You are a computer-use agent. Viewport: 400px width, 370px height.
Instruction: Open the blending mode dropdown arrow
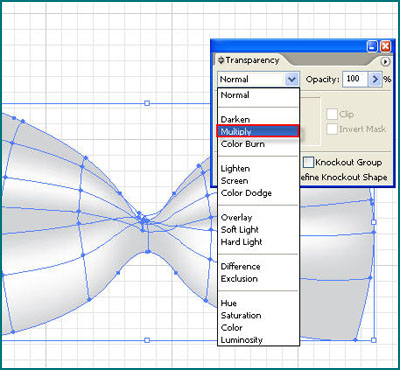coord(291,79)
